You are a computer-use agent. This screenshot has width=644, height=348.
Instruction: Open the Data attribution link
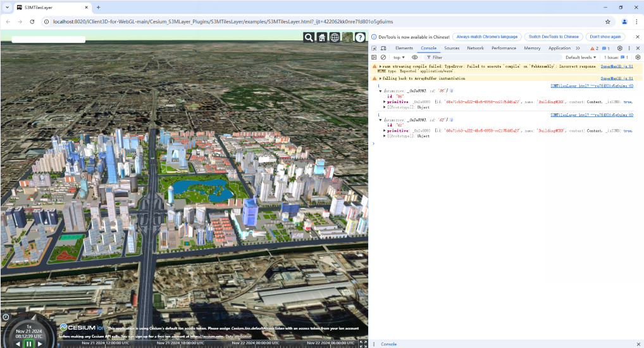click(x=238, y=337)
